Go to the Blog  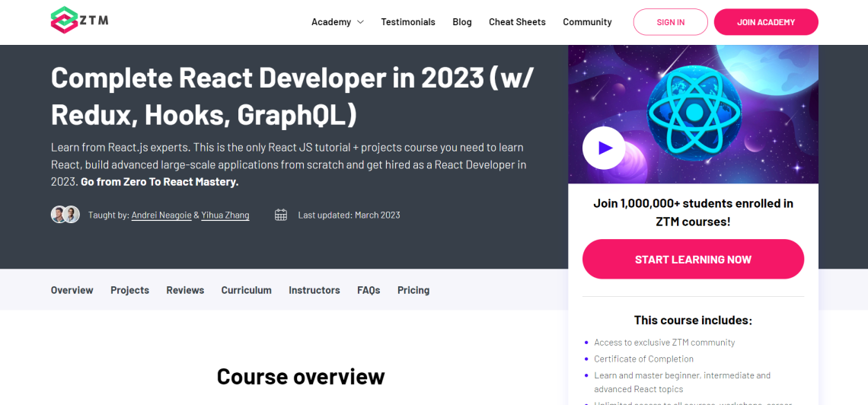[462, 22]
